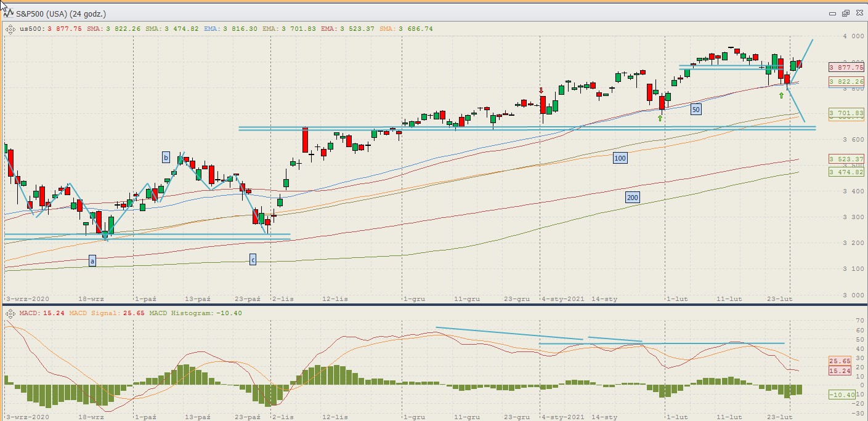Click the '50' moving average label
Screen dimensions: 868x421
pos(696,109)
